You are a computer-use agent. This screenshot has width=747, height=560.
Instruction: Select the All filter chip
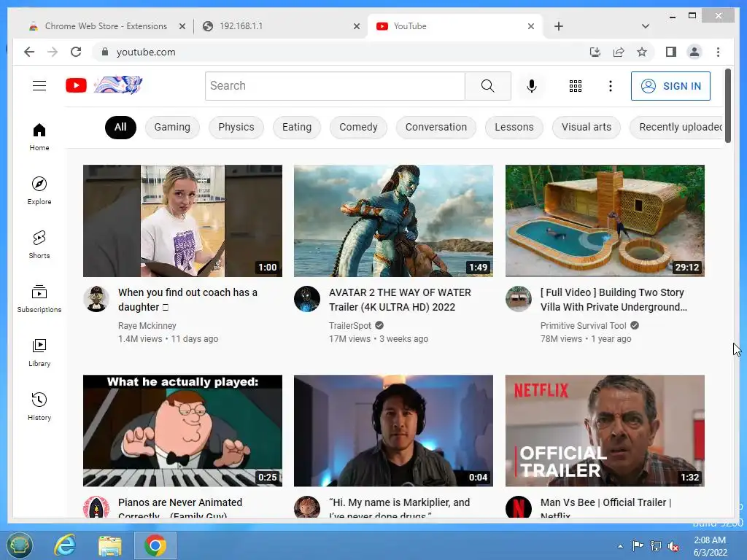pos(120,127)
